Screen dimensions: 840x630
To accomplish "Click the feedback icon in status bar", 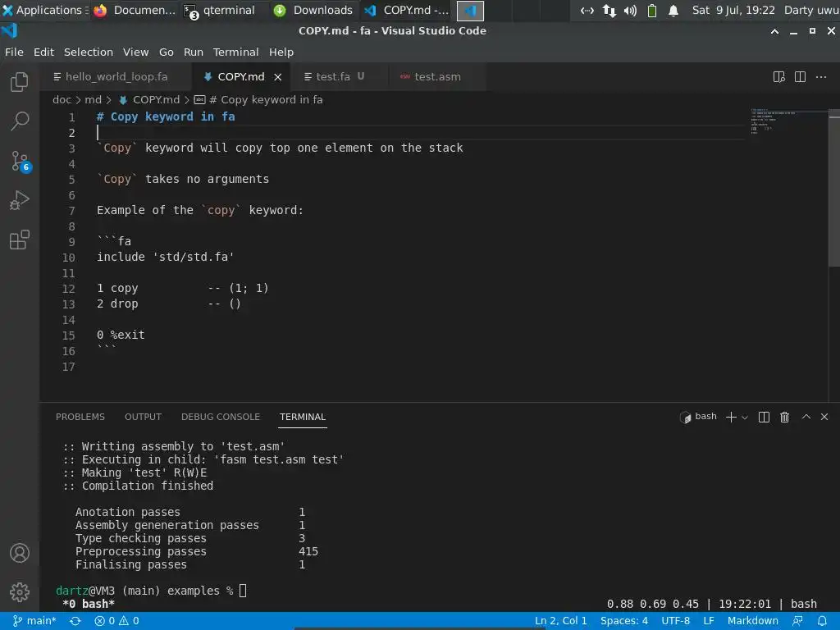I will (797, 621).
